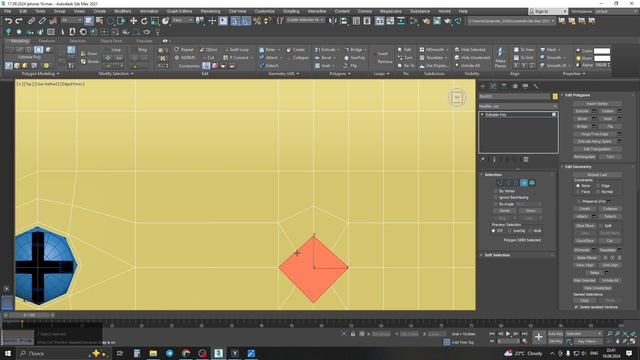Switch to the Modeling ribbon tab
The width and height of the screenshot is (640, 360).
pyautogui.click(x=19, y=41)
